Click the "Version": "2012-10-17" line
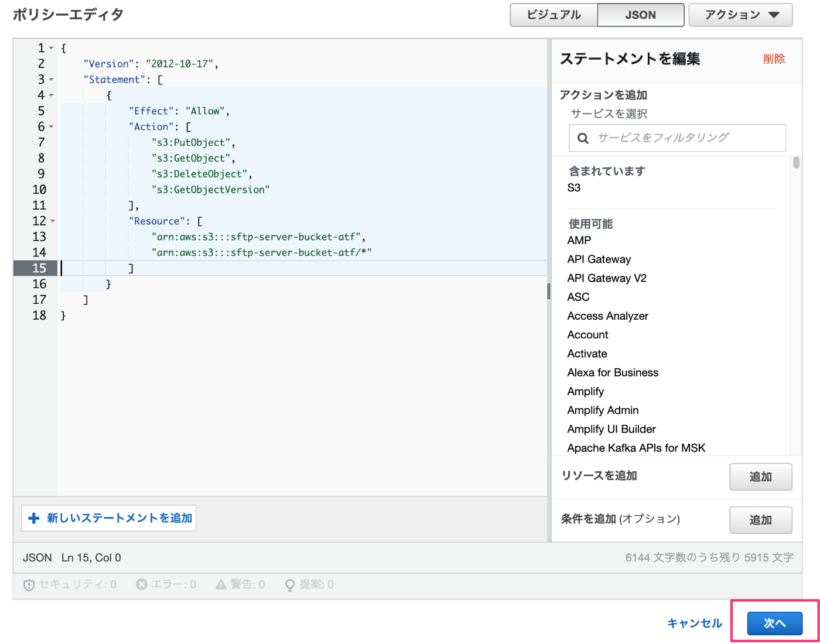820x644 pixels. pos(151,64)
